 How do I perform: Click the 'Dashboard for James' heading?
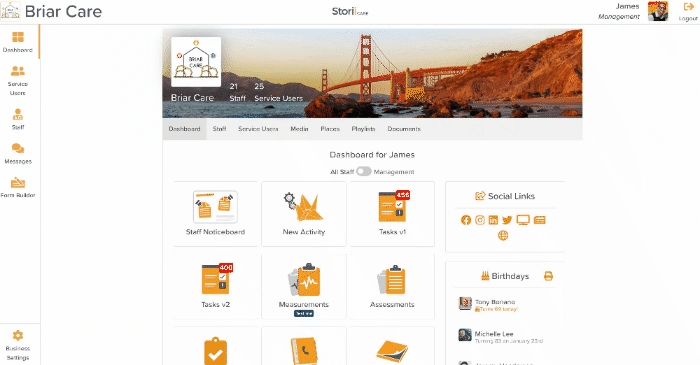[372, 155]
